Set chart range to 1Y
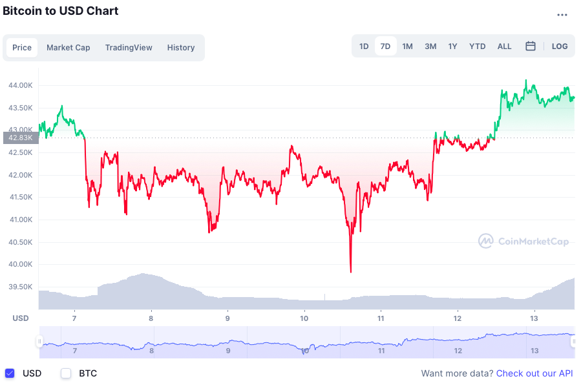 click(453, 46)
